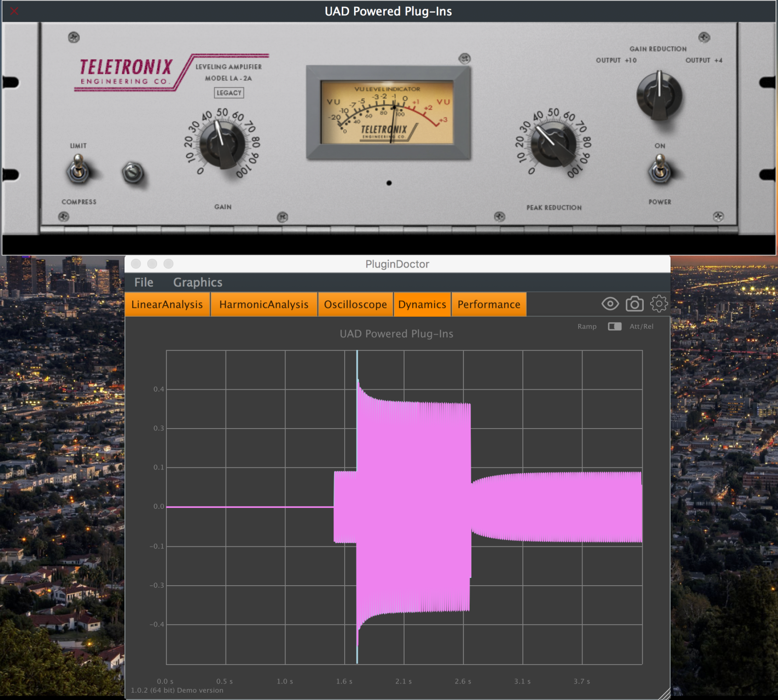Click the PluginDoctor window minimize button

[152, 264]
